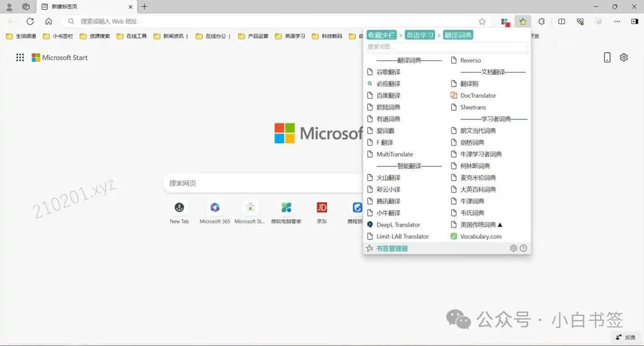Open the New Tab quick link
This screenshot has width=644, height=346.
pos(179,213)
